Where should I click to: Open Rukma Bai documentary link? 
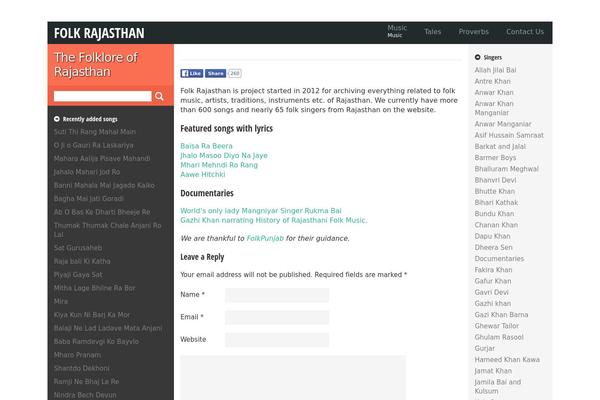tap(261, 211)
